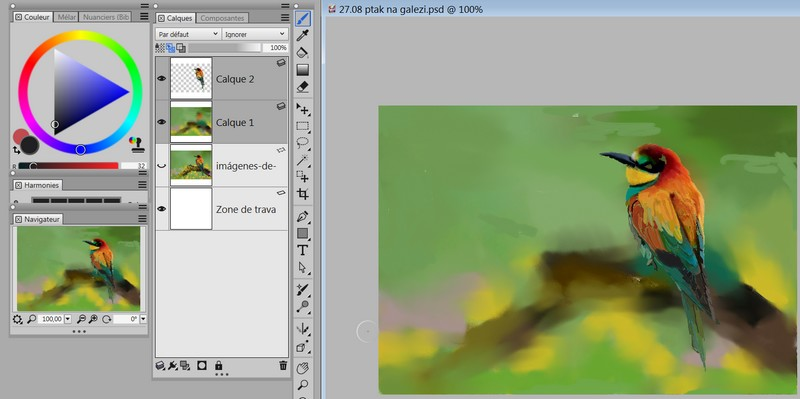Viewport: 800px width, 399px height.
Task: Toggle pick up underlying color button
Action: pyautogui.click(x=170, y=48)
